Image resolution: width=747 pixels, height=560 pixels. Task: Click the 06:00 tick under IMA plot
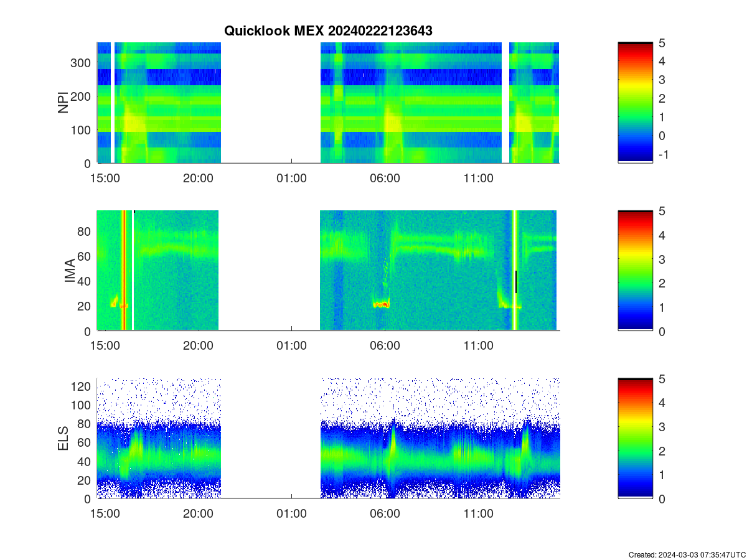tap(385, 346)
